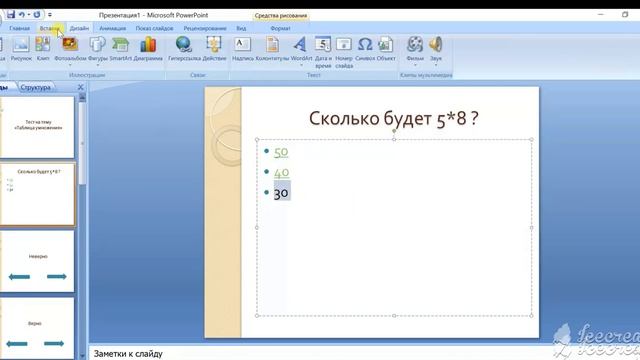Expand the Звук dropdown arrow

[x=436, y=64]
